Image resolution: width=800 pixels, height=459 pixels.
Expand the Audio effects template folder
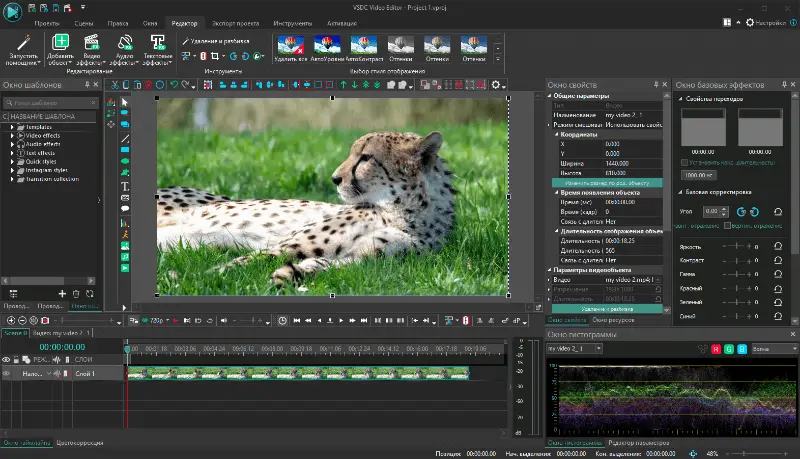(x=12, y=144)
